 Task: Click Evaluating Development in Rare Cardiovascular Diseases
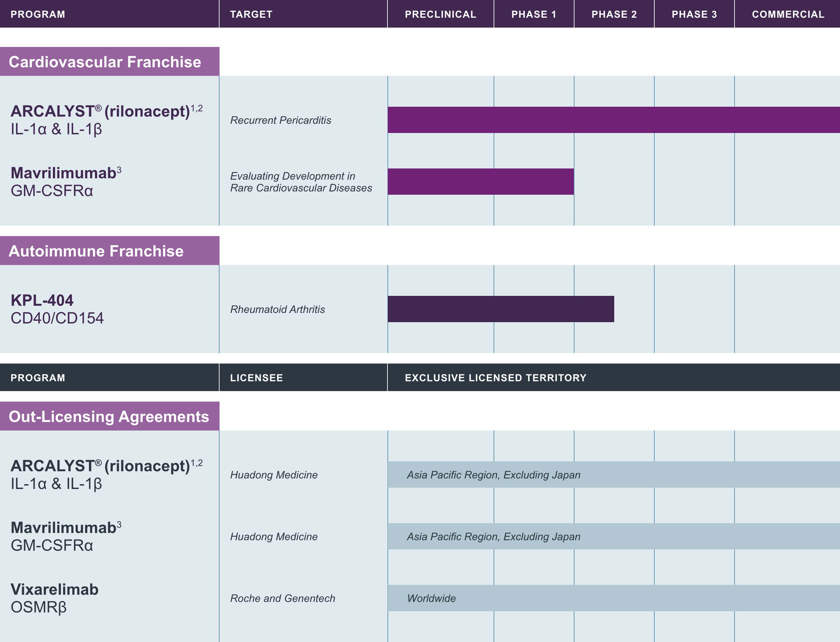click(301, 182)
